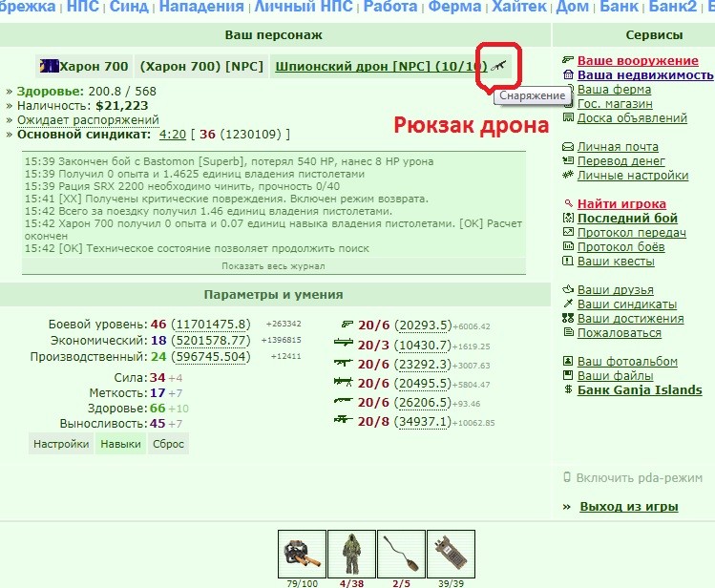
Task: Open the Нападения menu item
Action: point(201,7)
